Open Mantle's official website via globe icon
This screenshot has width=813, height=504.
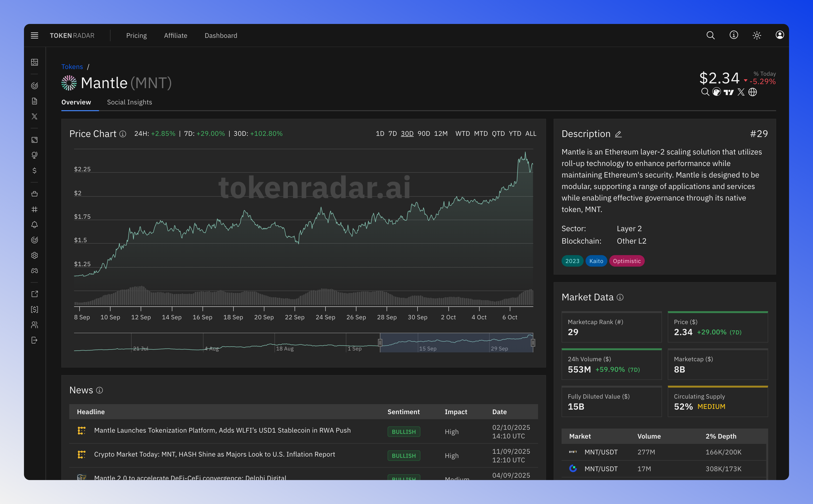click(753, 92)
